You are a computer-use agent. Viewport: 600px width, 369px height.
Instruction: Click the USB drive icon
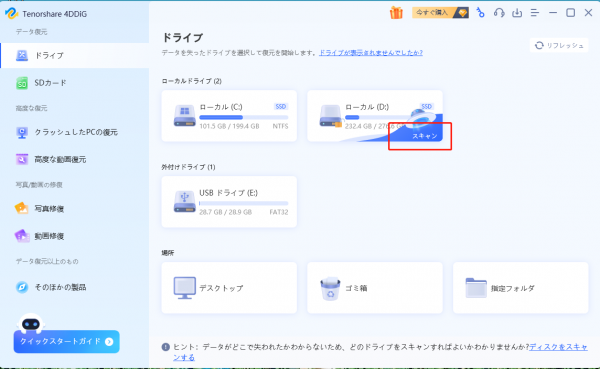[x=184, y=201]
